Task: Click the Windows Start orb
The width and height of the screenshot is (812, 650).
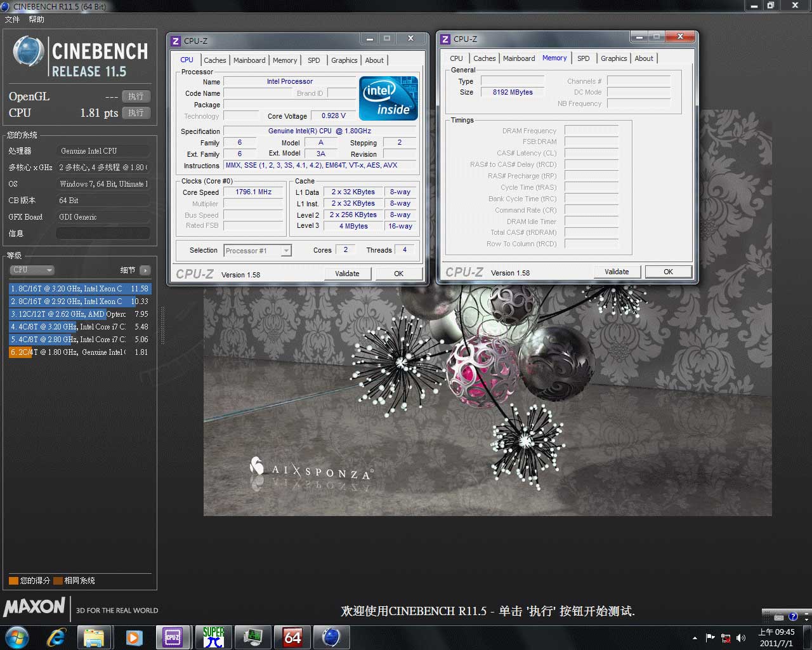Action: [x=17, y=637]
